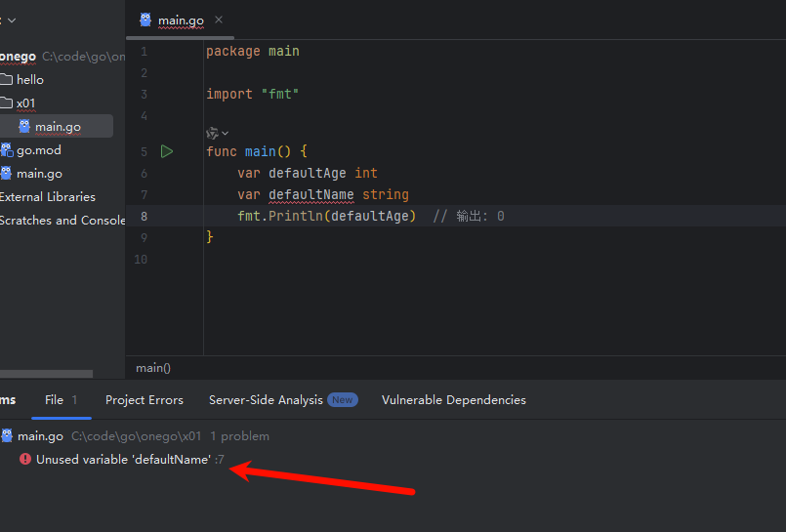Close the main.go editor tab
786x532 pixels.
click(x=219, y=20)
